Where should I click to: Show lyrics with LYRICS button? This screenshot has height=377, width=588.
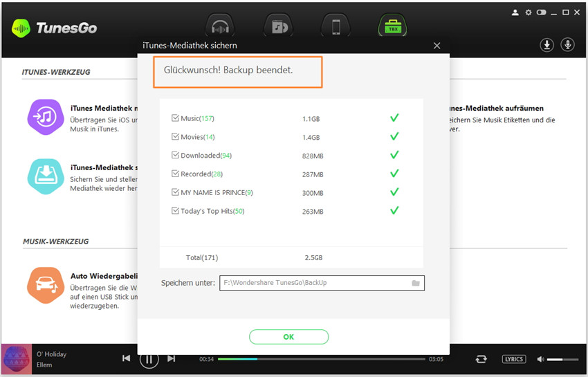[x=514, y=359]
